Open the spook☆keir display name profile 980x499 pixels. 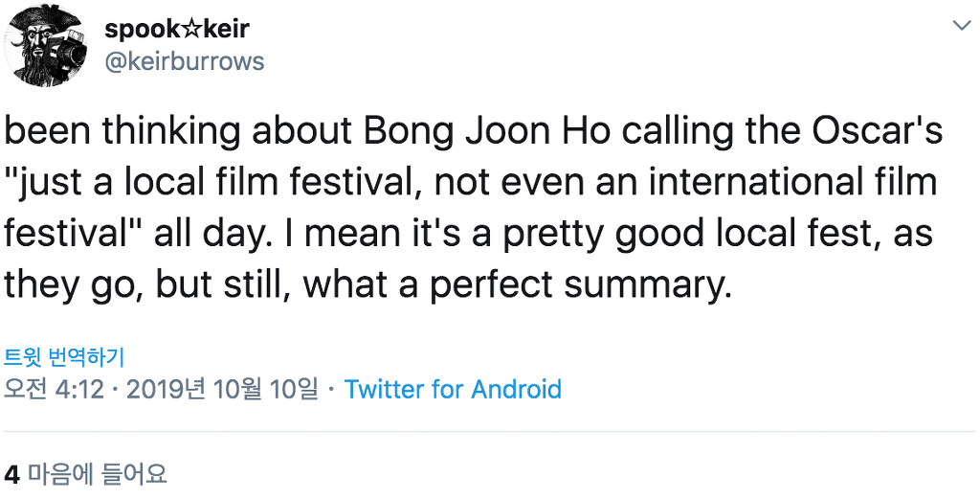pos(177,29)
